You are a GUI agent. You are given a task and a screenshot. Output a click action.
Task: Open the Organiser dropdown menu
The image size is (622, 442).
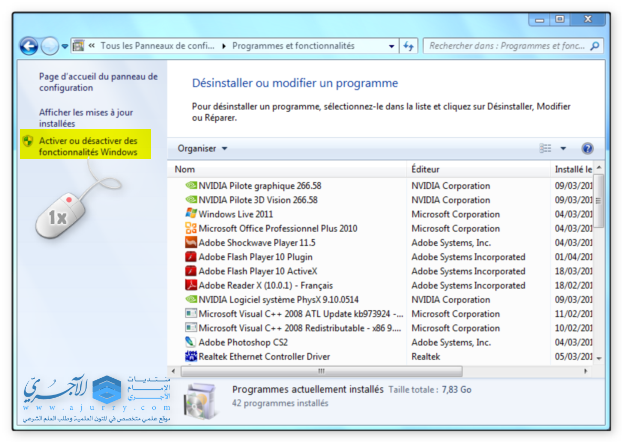[202, 148]
